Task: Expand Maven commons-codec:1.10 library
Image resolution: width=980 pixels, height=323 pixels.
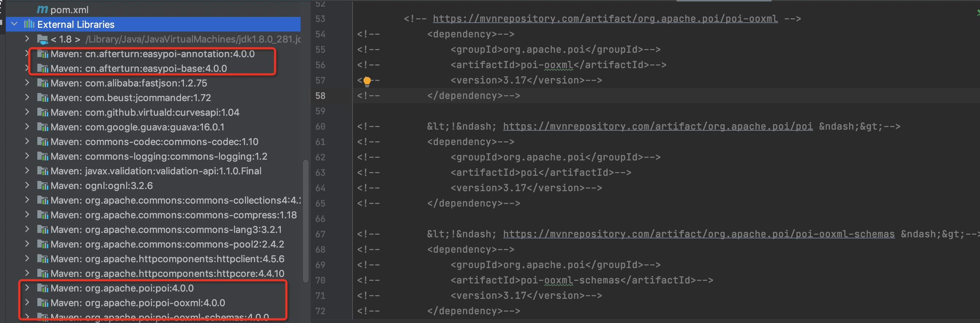Action: click(27, 141)
